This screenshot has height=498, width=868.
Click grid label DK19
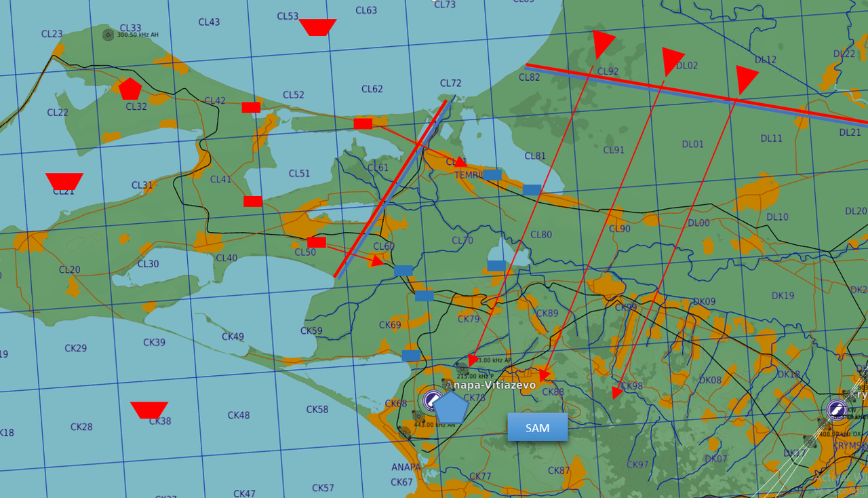(783, 295)
